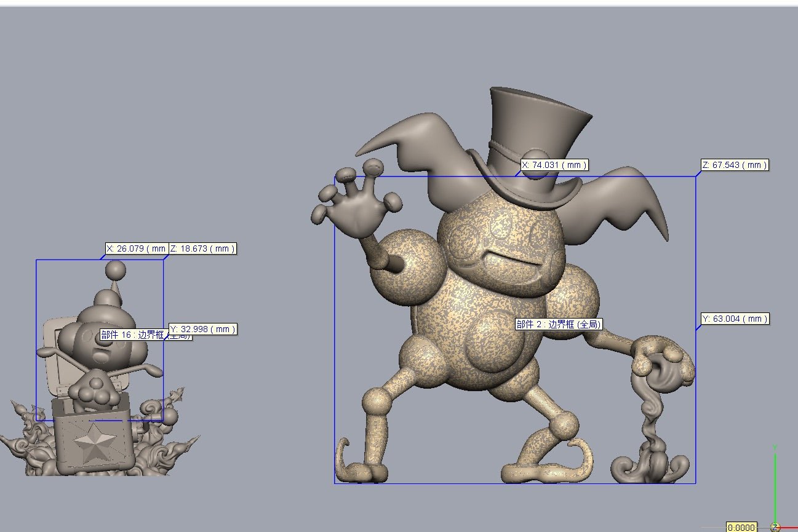Viewport: 798px width, 532px height.
Task: Click the yellow 0.0000 value box
Action: coord(741,528)
